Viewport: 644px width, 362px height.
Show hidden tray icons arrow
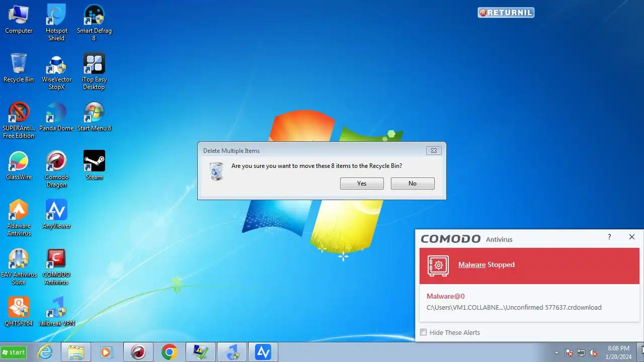pyautogui.click(x=556, y=352)
